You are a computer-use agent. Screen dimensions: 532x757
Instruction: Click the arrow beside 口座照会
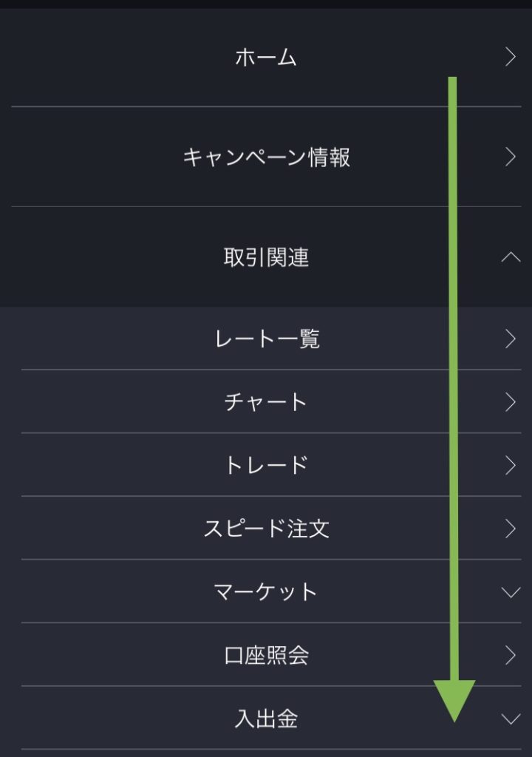coord(510,655)
